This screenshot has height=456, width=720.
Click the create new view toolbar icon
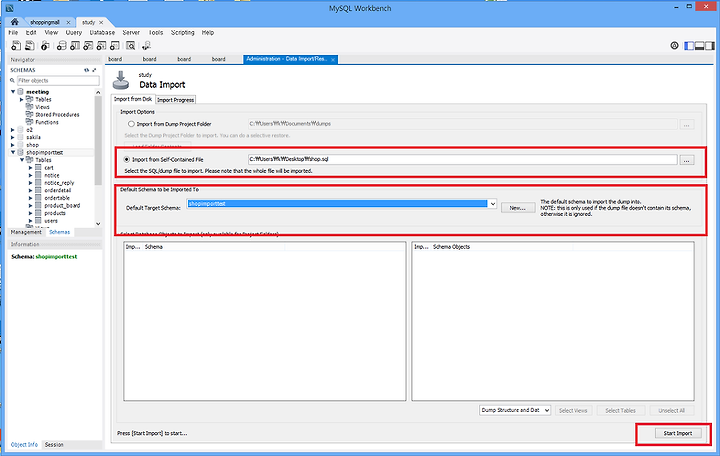88,45
